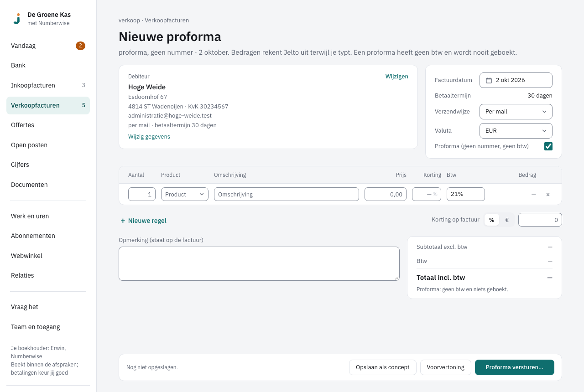
Task: Click the Opmerking text area
Action: click(259, 264)
